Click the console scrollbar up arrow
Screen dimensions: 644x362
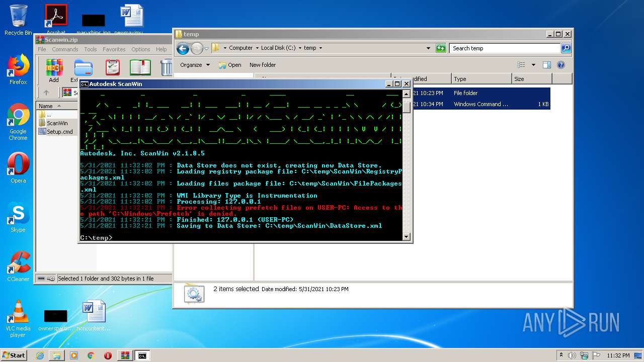click(407, 93)
